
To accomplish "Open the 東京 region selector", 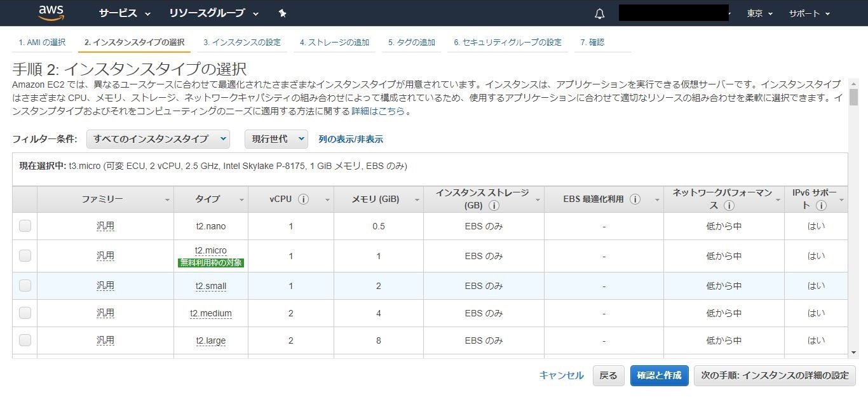I will [760, 13].
